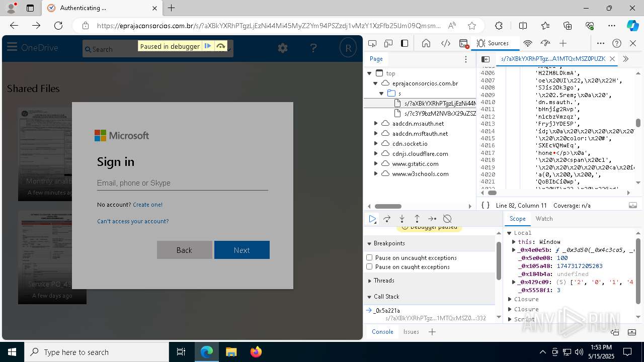
Task: Collapse the Breakpoints section
Action: pos(369,243)
